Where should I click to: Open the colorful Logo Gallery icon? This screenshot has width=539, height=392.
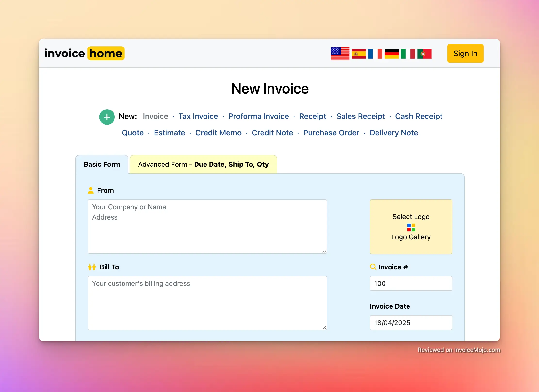click(411, 227)
